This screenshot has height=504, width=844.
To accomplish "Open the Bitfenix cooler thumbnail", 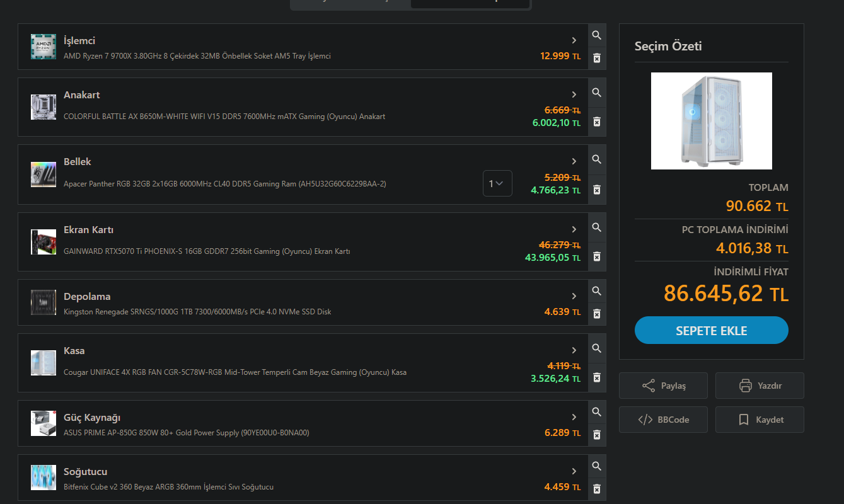I will 43,478.
